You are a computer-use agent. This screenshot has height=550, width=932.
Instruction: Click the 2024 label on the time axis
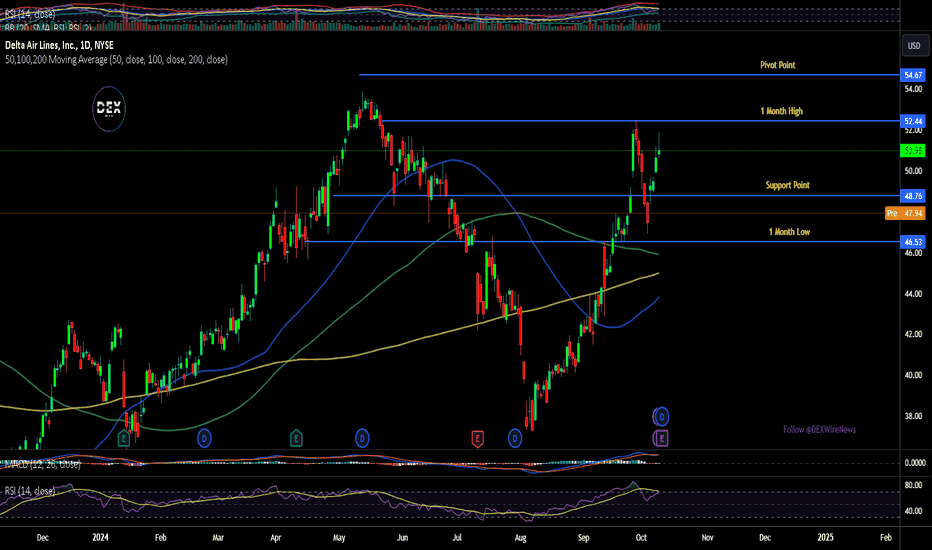[100, 538]
